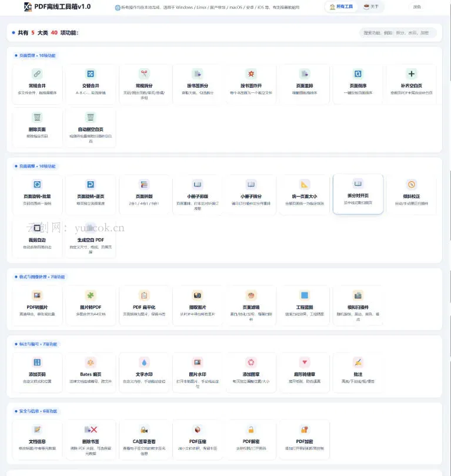
Task: Click the globe icon before the platform notice
Action: point(118,8)
